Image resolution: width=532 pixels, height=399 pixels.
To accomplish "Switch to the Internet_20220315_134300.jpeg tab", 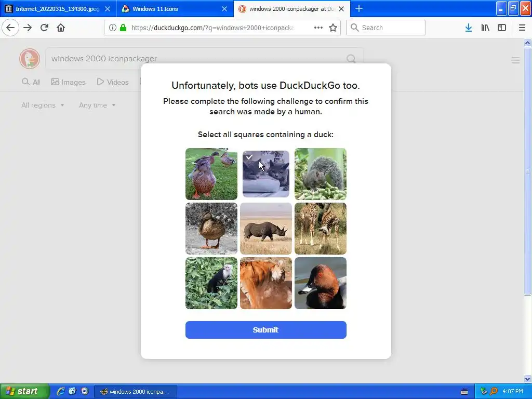I will [x=58, y=9].
